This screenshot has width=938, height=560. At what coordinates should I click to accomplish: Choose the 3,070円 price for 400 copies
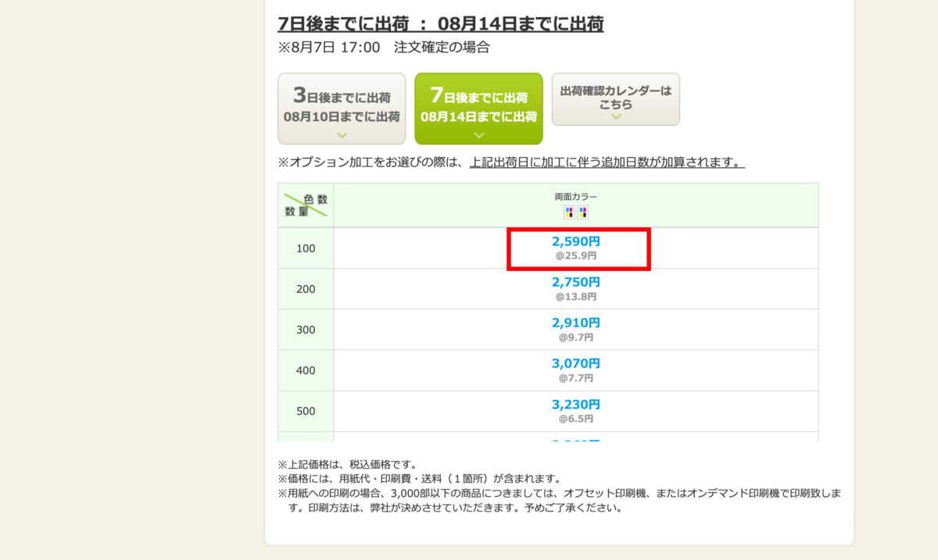576,370
